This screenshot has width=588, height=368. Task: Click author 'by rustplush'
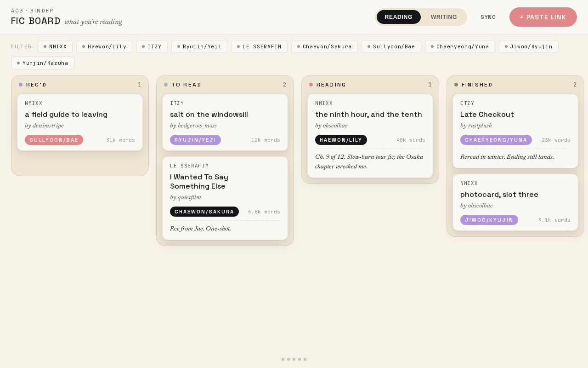pyautogui.click(x=476, y=126)
